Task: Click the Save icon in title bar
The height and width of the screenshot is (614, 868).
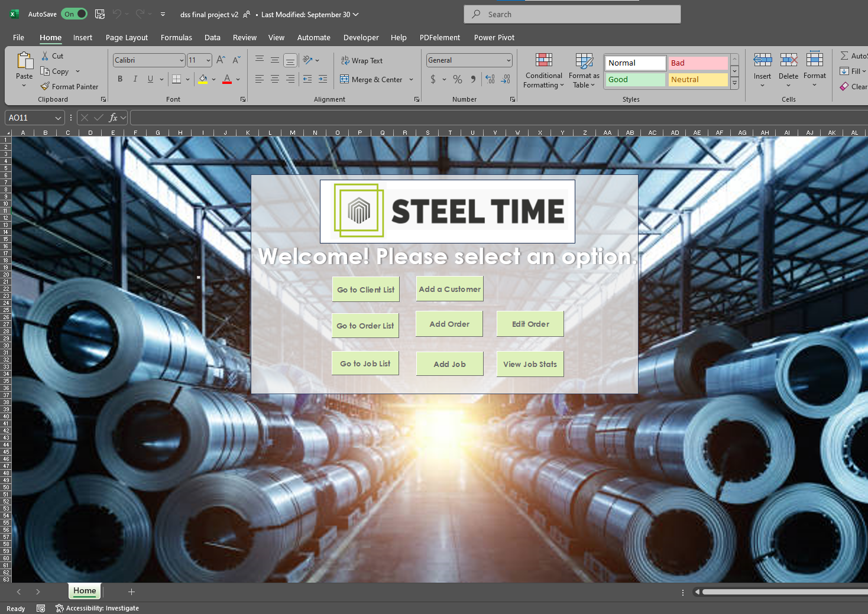Action: [x=100, y=14]
